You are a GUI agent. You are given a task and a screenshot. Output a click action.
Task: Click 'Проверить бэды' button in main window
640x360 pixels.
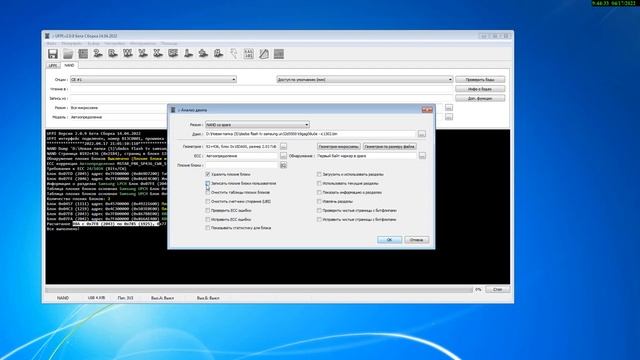pyautogui.click(x=480, y=80)
